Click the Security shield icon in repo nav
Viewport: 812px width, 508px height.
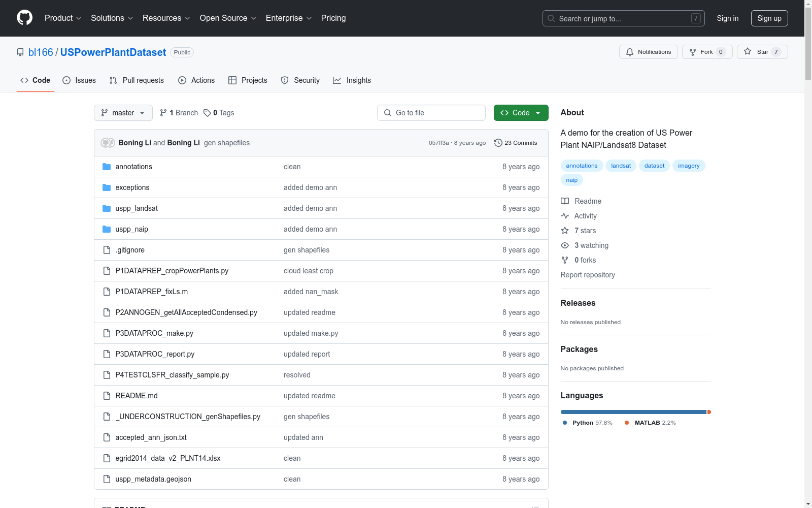click(x=285, y=80)
